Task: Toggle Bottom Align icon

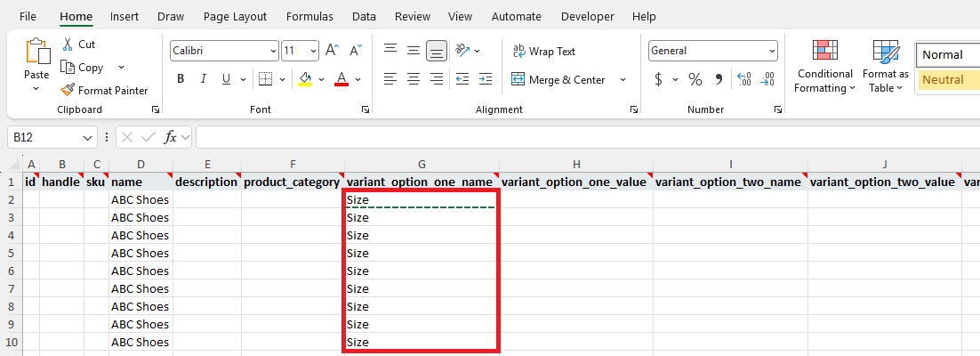Action: (x=437, y=51)
